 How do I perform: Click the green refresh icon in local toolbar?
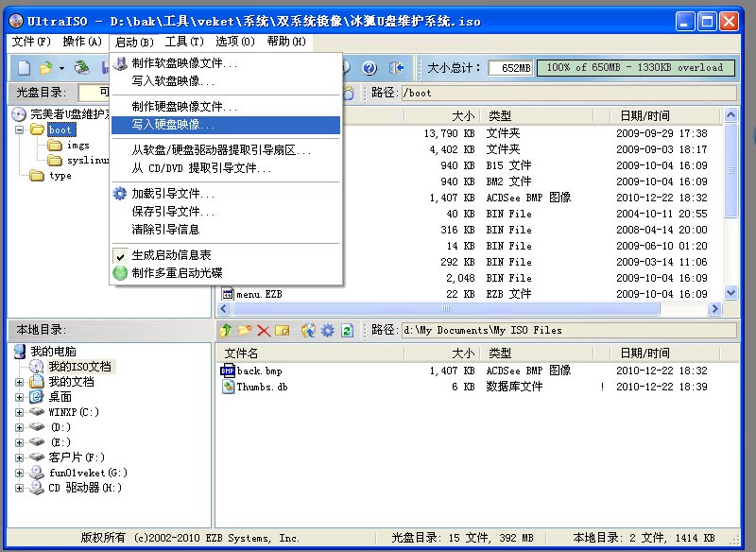click(347, 330)
